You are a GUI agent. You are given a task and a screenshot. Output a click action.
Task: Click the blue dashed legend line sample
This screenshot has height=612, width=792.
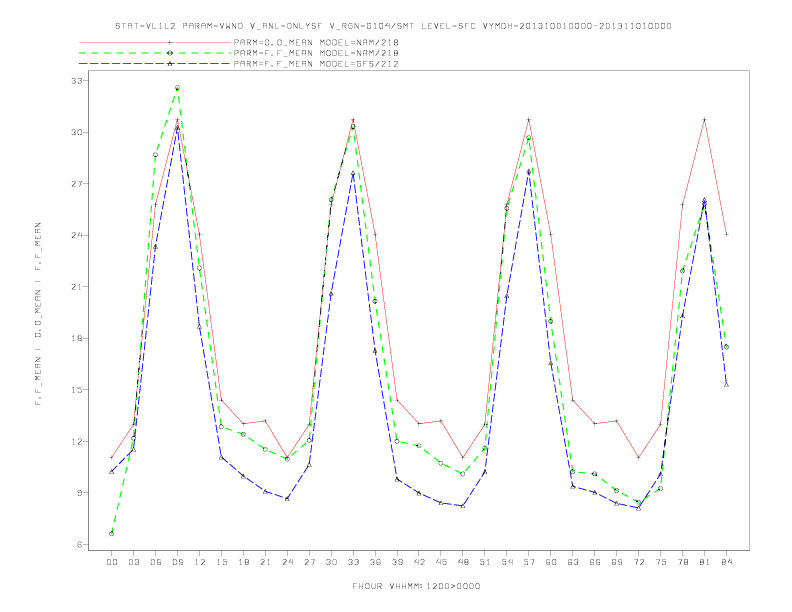155,64
